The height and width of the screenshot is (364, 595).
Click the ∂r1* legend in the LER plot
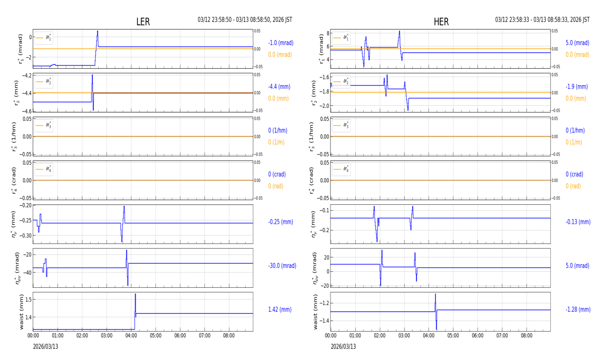(44, 38)
